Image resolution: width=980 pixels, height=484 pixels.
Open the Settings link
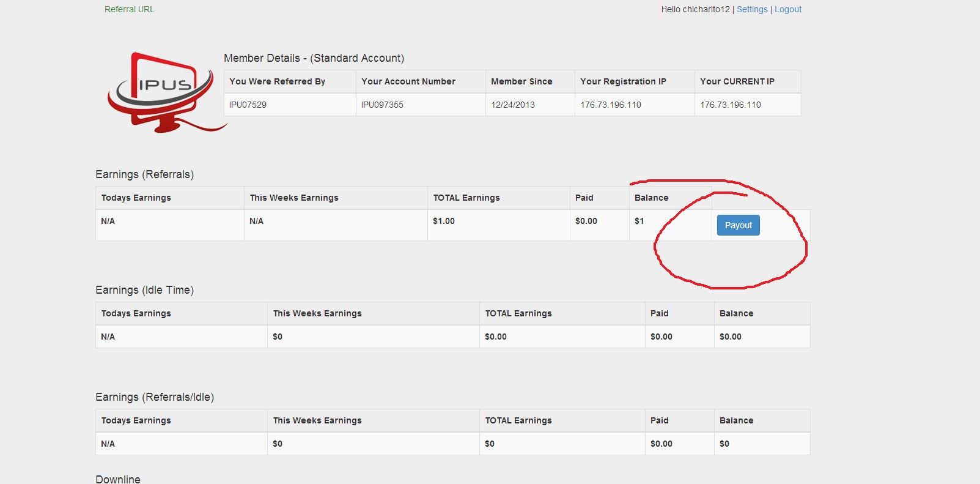click(752, 9)
